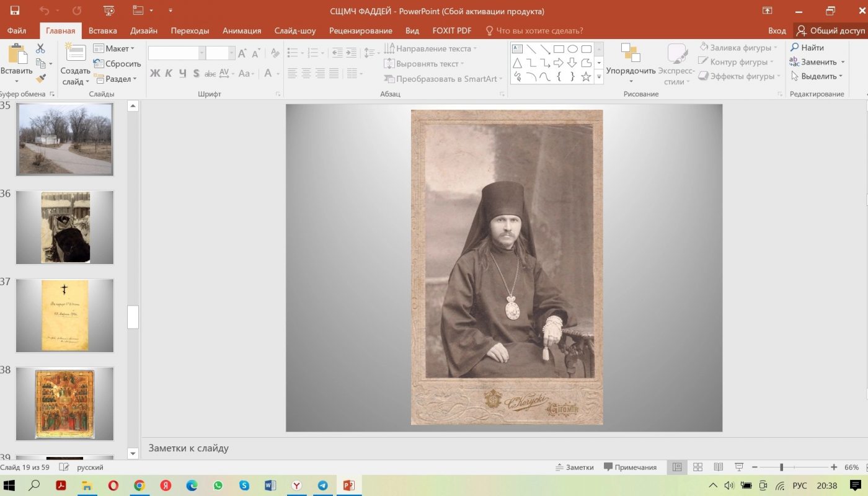Open the Упорядочить arrange dropdown
Screen dimensions: 868x496
[631, 64]
